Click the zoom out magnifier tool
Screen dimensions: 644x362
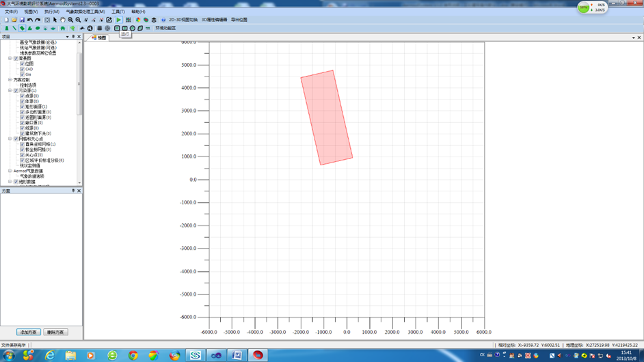(x=78, y=20)
